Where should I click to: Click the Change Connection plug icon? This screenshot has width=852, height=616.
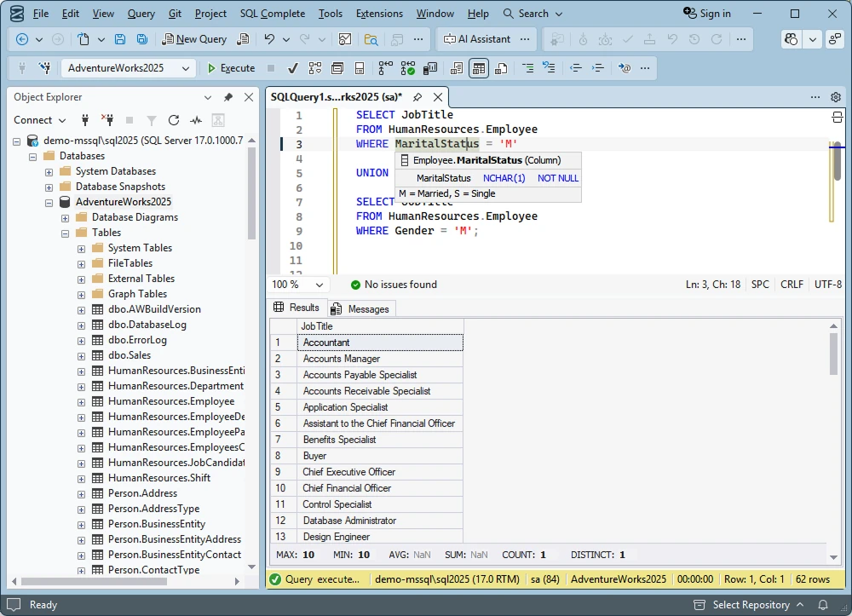tap(45, 68)
